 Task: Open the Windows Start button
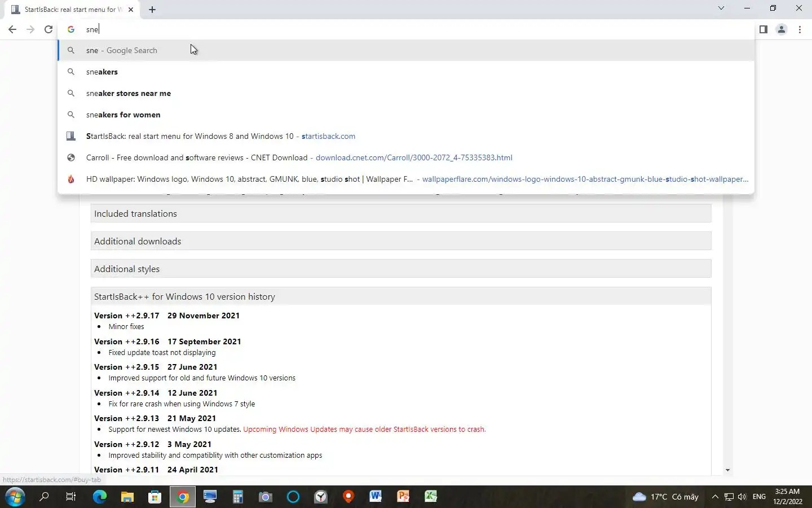15,497
